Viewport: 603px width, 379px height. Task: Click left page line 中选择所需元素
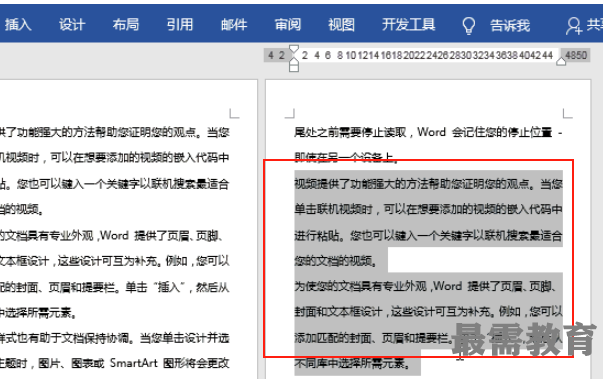tap(38, 313)
